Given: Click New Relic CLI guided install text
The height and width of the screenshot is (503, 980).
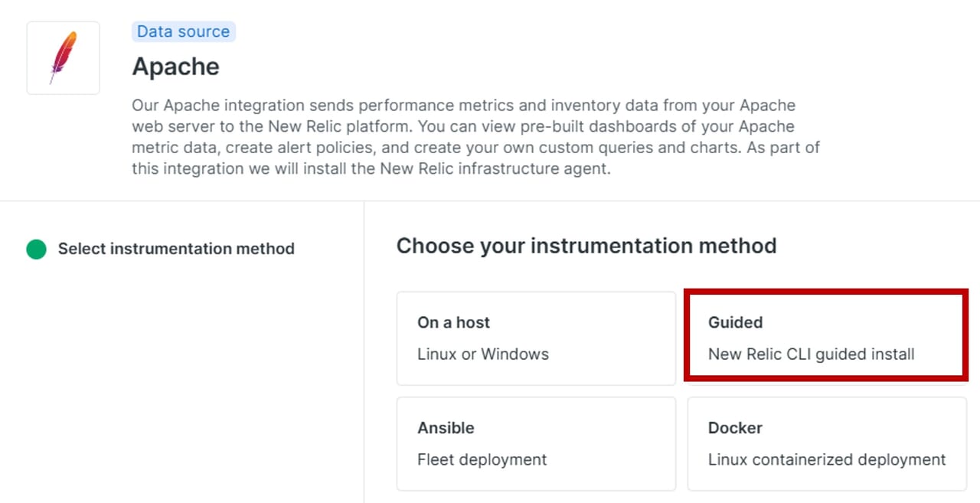Looking at the screenshot, I should (811, 354).
